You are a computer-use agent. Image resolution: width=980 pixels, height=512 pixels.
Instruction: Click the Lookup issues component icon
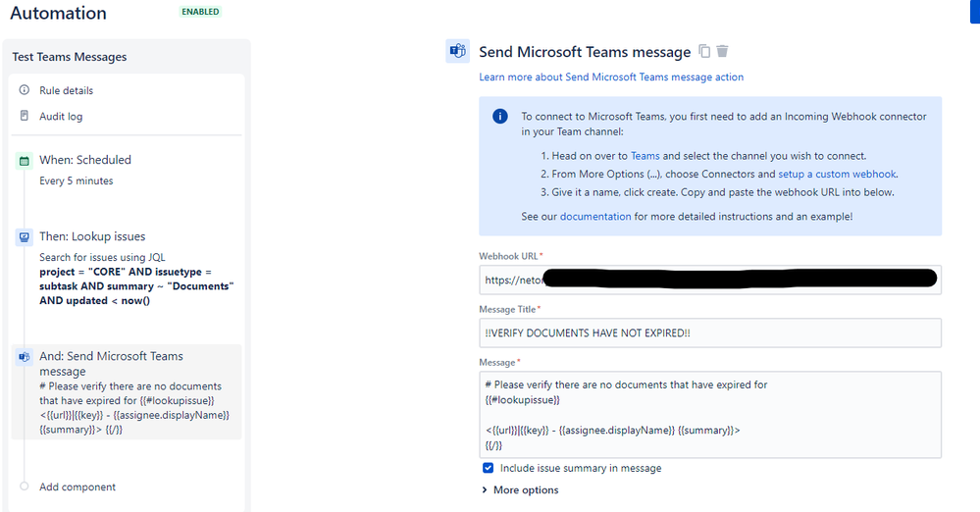tap(24, 237)
